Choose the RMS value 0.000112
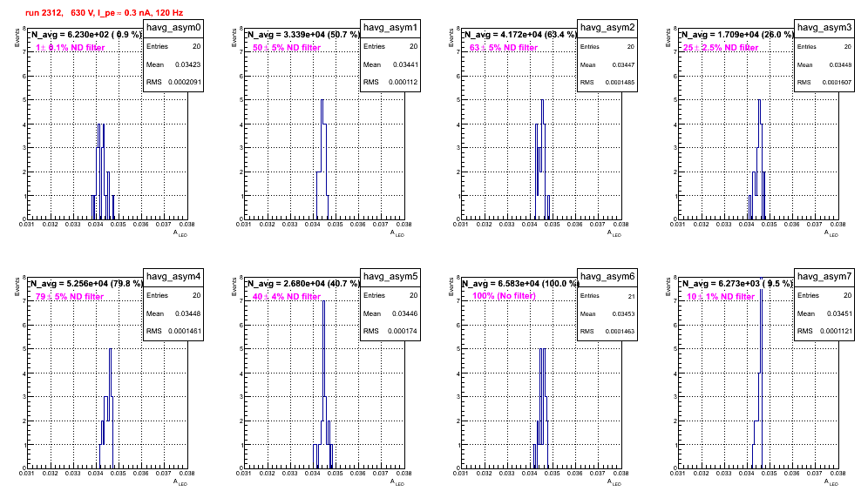Viewport: 868px width, 498px height. (403, 82)
